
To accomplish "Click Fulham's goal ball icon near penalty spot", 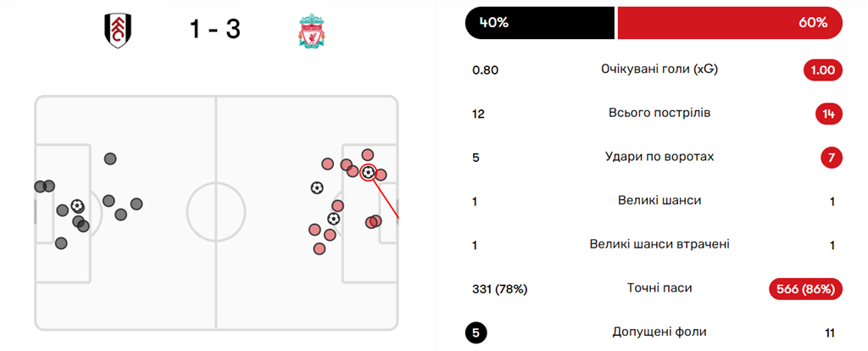I will (x=78, y=207).
